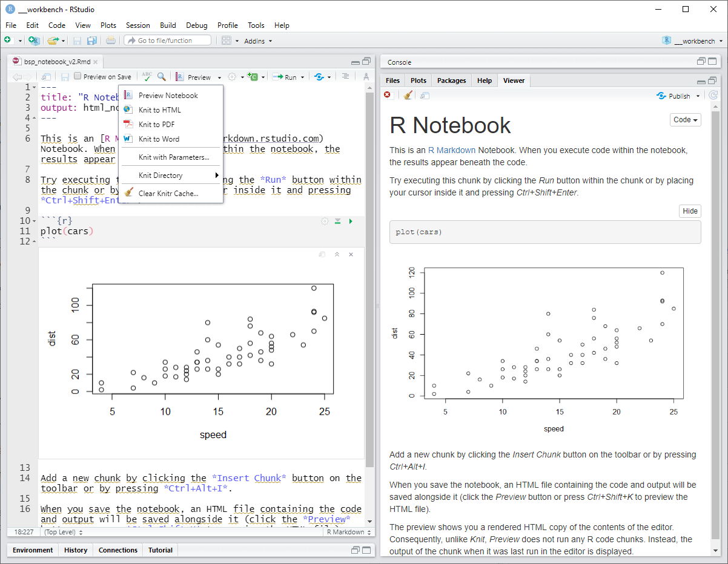Open the R Markdown link in viewer
Image resolution: width=728 pixels, height=564 pixels.
tap(451, 150)
